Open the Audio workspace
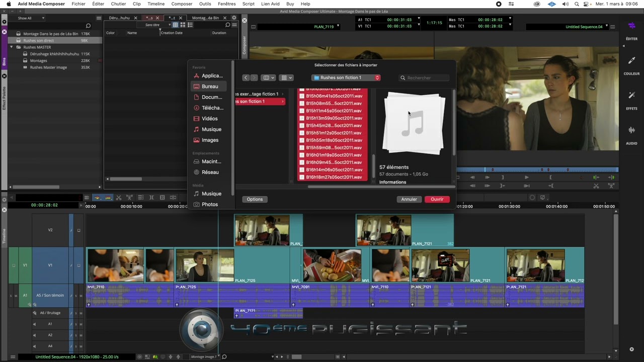 (x=631, y=130)
